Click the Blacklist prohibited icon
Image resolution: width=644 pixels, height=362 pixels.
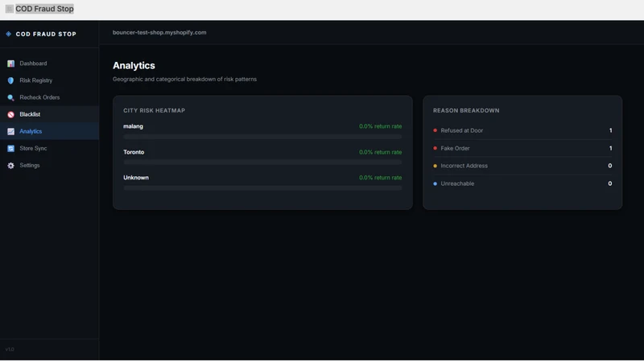point(10,114)
